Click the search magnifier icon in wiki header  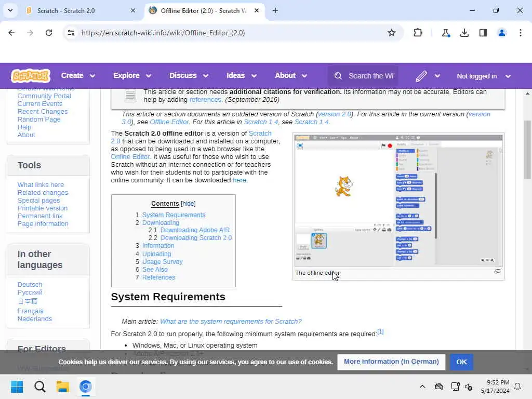click(x=338, y=76)
